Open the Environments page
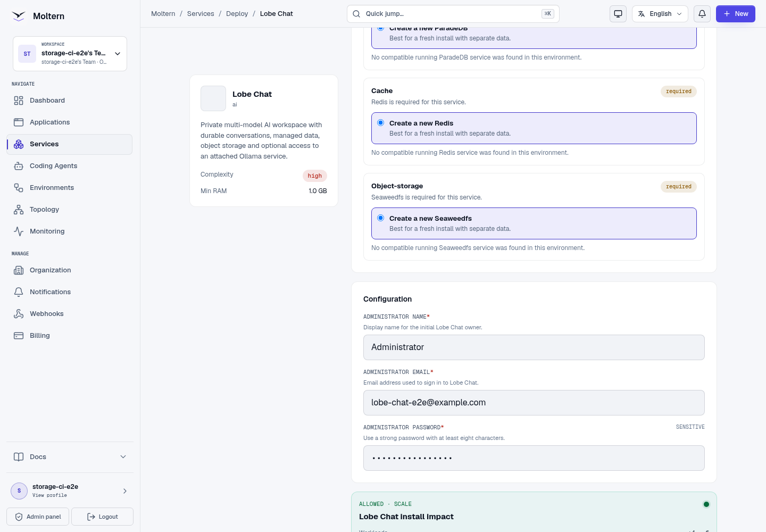766x532 pixels. [x=70, y=188]
